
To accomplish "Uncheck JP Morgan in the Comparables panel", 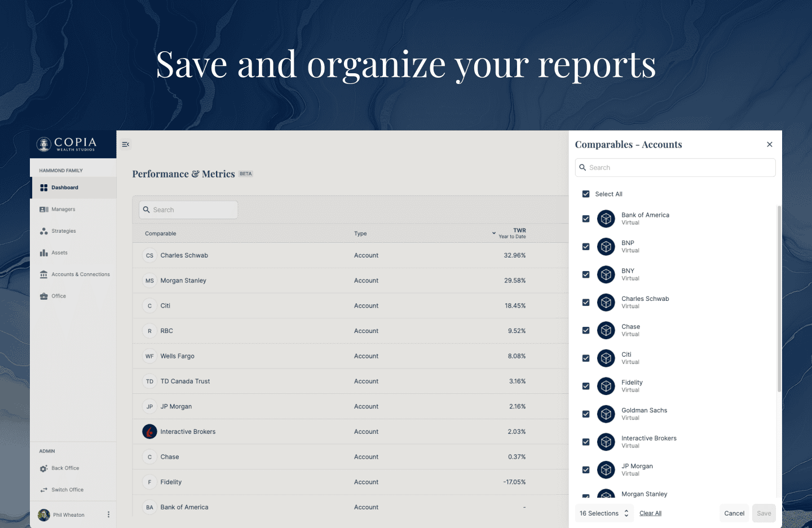I will tap(586, 470).
